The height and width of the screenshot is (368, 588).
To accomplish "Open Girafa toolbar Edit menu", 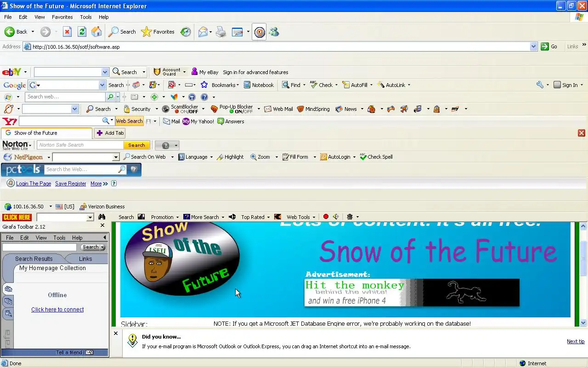I will pyautogui.click(x=24, y=238).
